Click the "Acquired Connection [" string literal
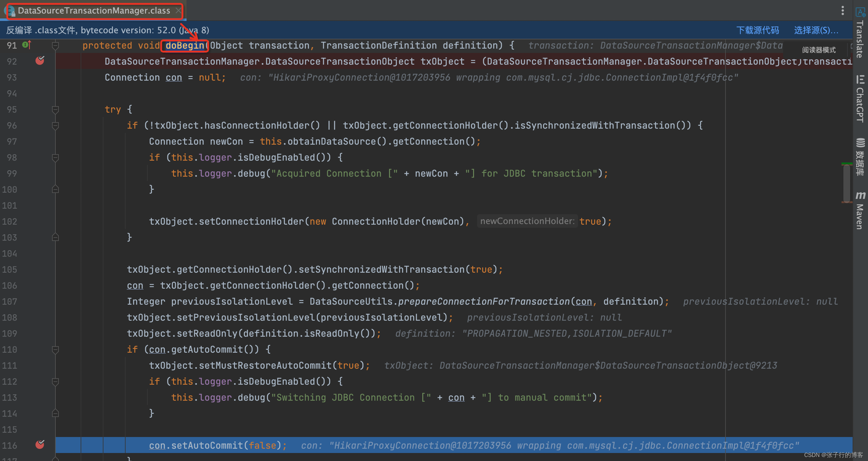Screen dimensions: 868x461 [335, 174]
